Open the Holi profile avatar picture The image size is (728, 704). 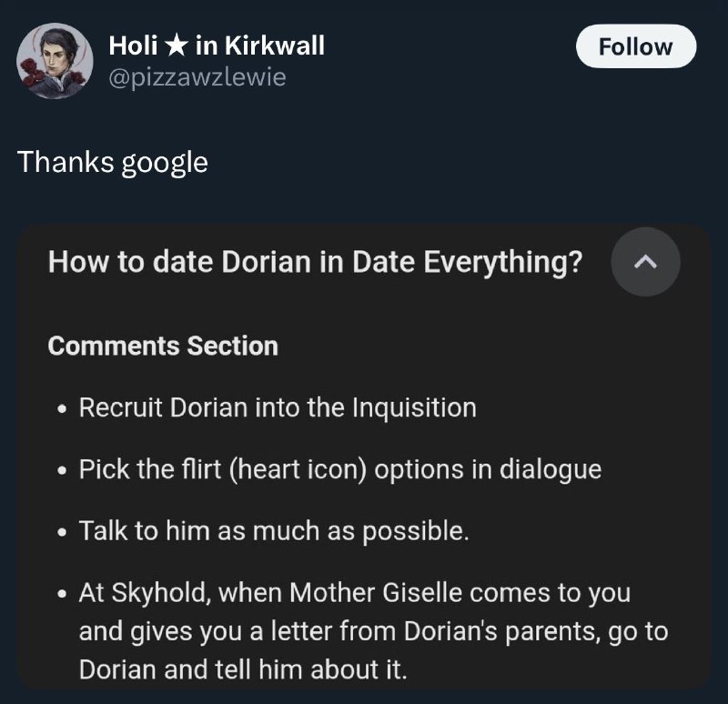tap(55, 61)
